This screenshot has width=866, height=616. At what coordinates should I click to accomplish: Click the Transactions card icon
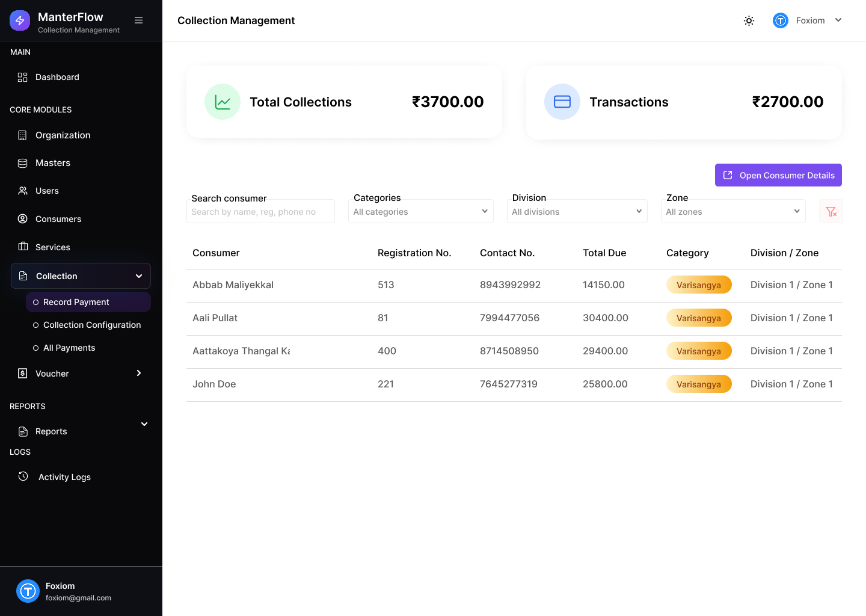(562, 102)
